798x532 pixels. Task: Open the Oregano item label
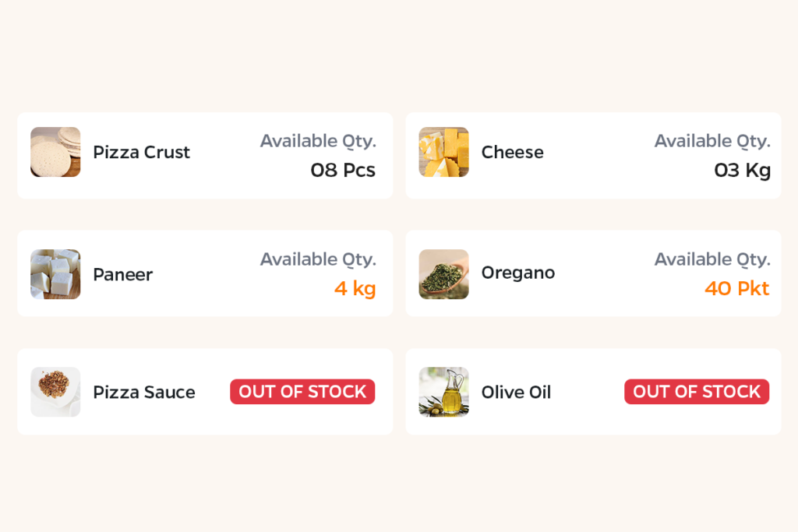point(518,273)
